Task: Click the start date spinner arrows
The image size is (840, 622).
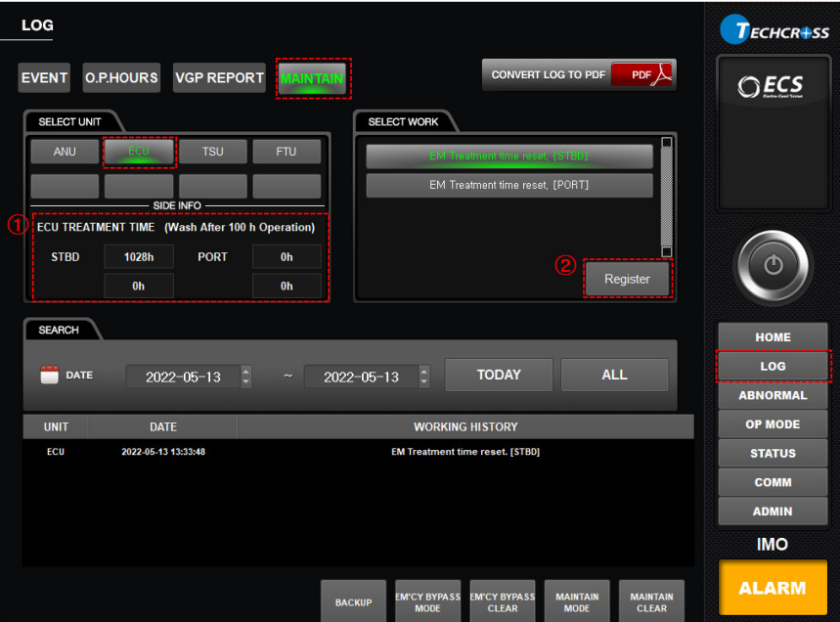Action: (245, 377)
